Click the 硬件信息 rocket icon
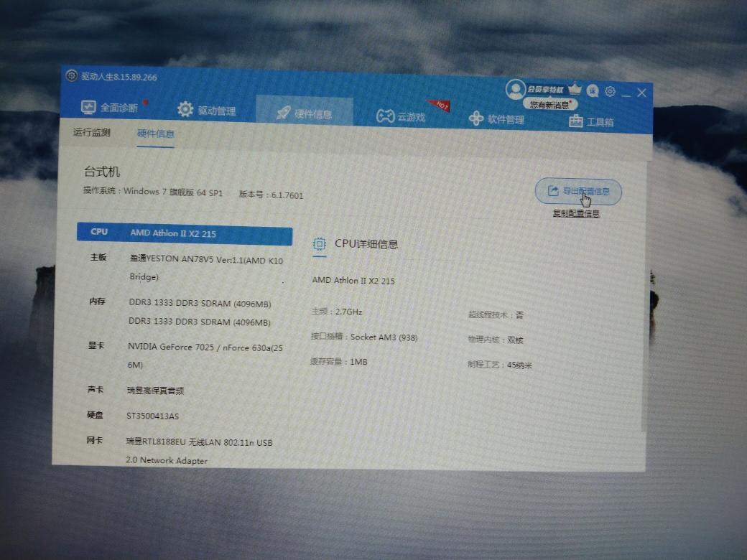This screenshot has height=560, width=747. (x=284, y=113)
